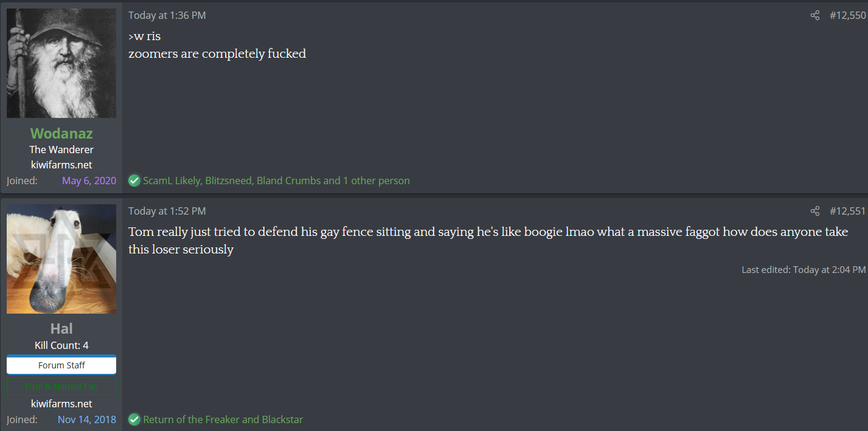
Task: Click kiwifarms.net under Wodanaz
Action: point(61,165)
